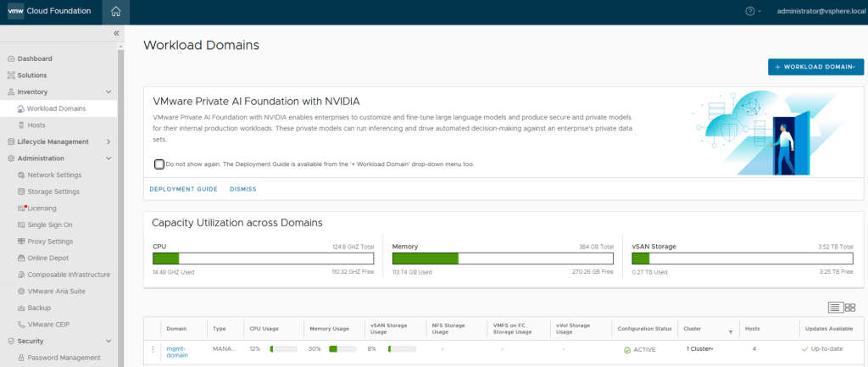Expand the Lifecycle Management section

[x=108, y=142]
